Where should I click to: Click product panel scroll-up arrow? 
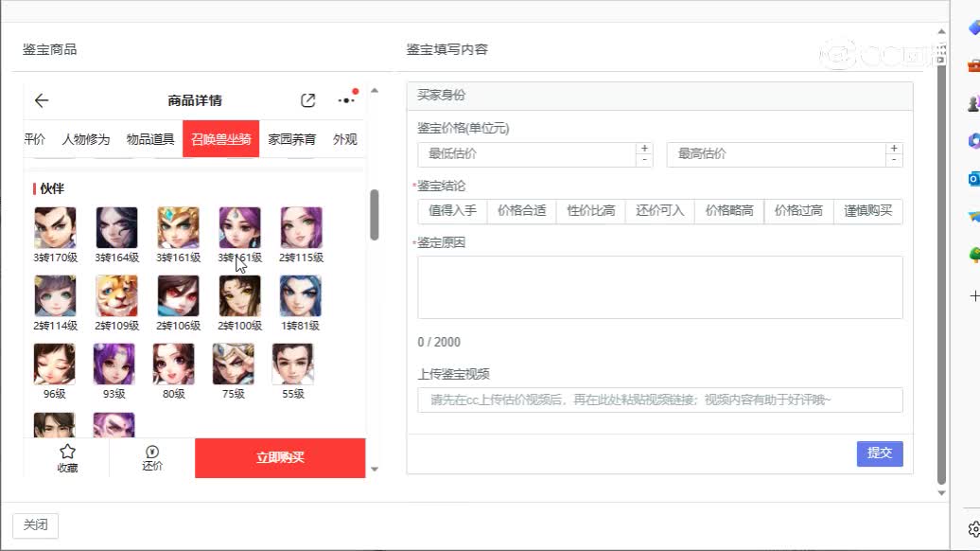point(375,91)
